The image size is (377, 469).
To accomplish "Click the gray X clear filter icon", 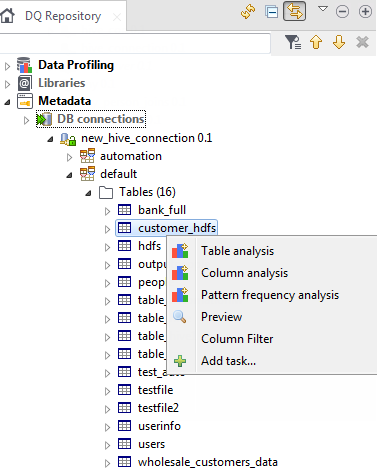I will (x=362, y=42).
